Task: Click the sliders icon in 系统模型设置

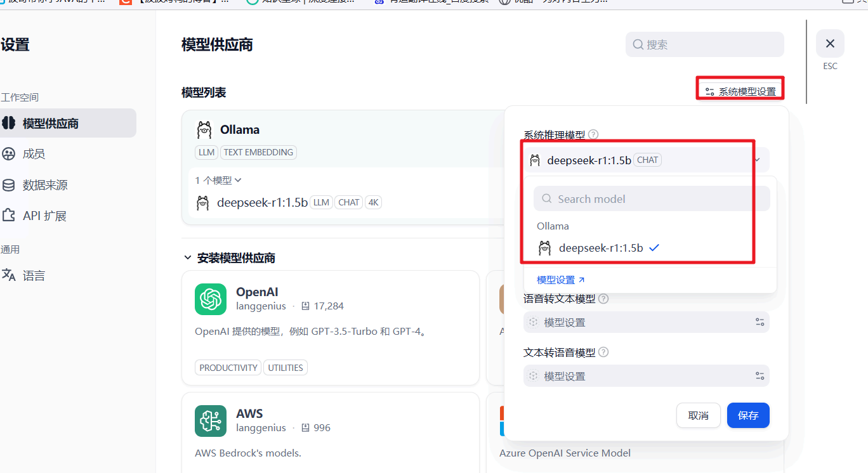Action: [710, 92]
